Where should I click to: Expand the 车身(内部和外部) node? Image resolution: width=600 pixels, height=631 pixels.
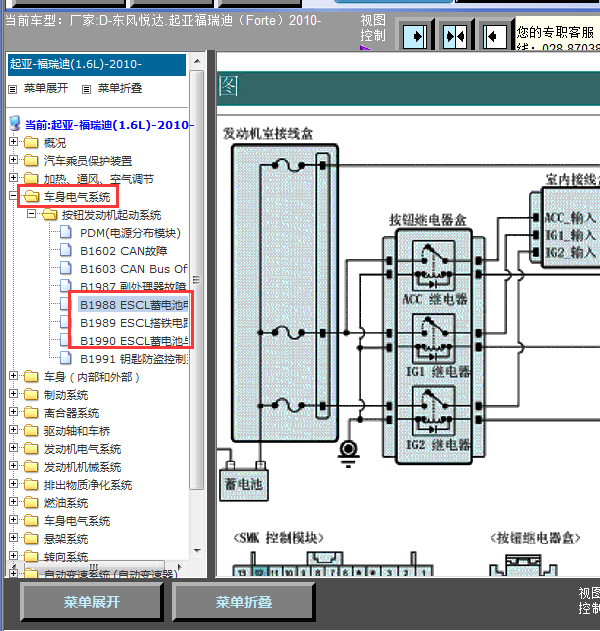click(13, 376)
